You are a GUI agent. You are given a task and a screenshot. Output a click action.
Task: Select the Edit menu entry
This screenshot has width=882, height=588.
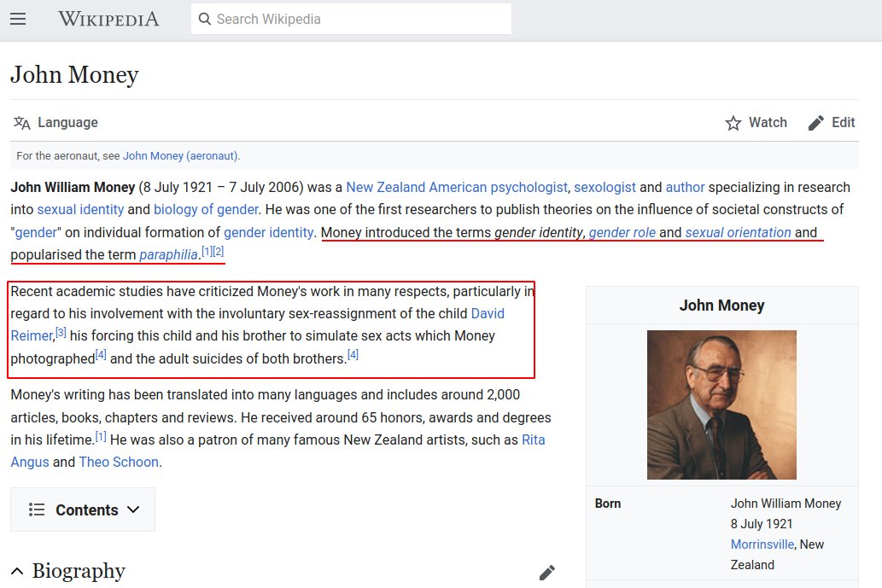(x=841, y=122)
